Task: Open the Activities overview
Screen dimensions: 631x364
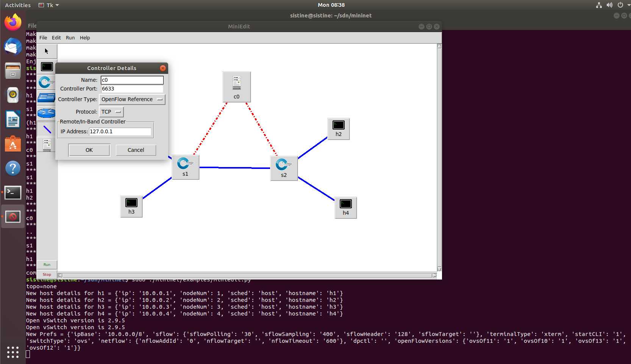Action: coord(18,5)
